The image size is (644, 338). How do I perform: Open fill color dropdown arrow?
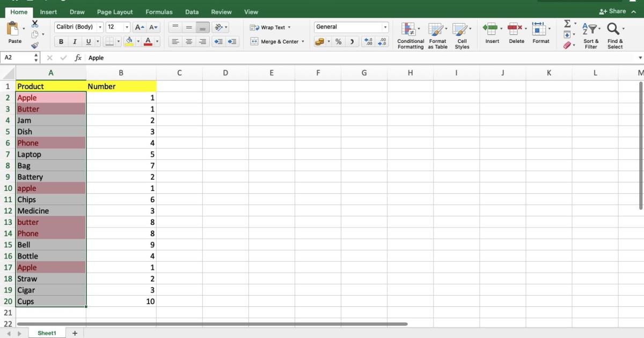click(138, 41)
